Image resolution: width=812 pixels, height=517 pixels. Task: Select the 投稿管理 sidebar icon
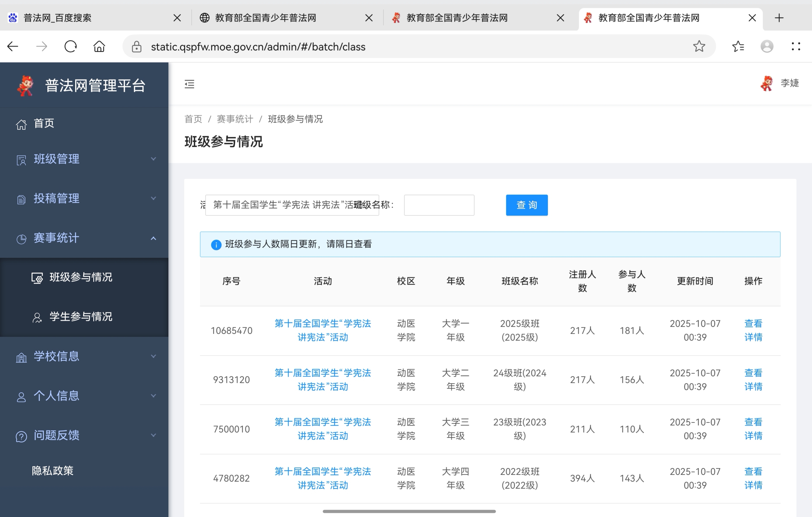point(21,199)
